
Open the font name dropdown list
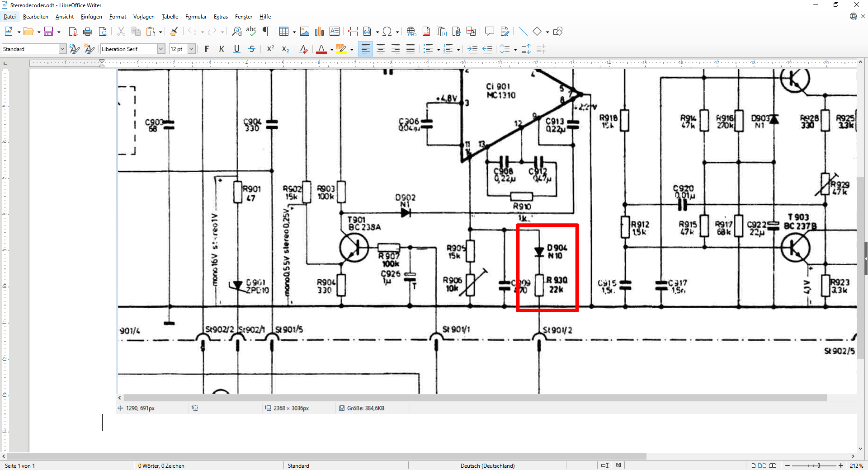(161, 49)
